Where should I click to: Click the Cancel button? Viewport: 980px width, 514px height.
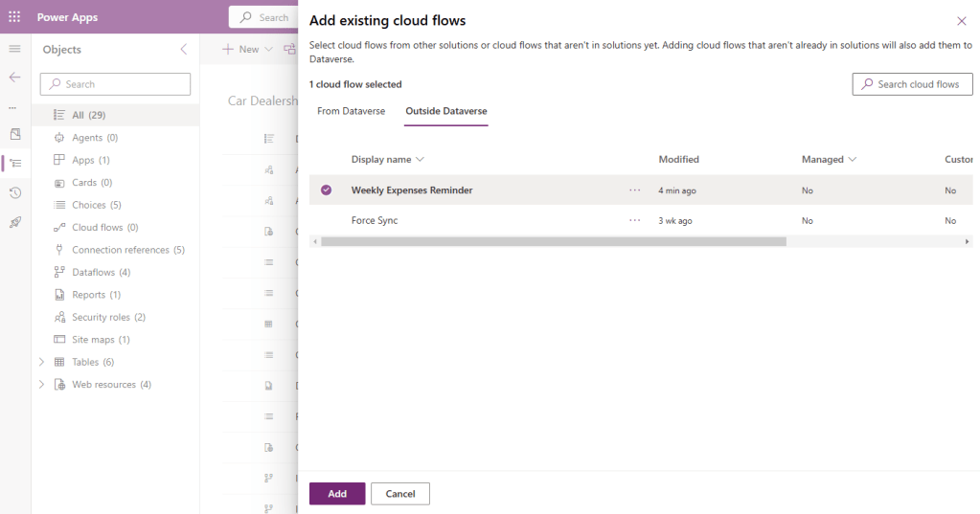point(399,493)
